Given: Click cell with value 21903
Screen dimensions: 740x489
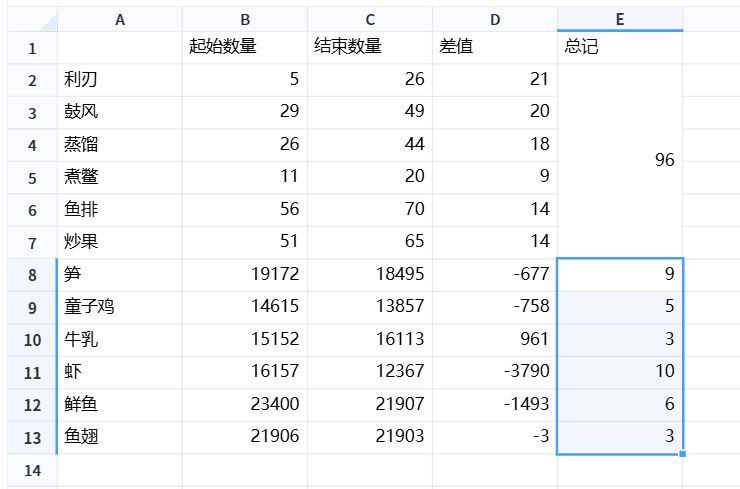Looking at the screenshot, I should 370,438.
